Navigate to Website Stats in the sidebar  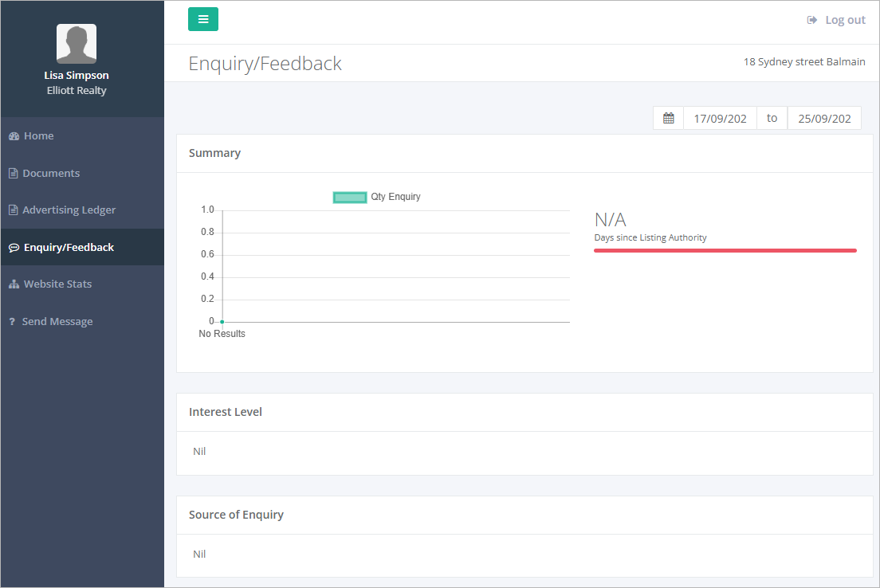point(60,284)
